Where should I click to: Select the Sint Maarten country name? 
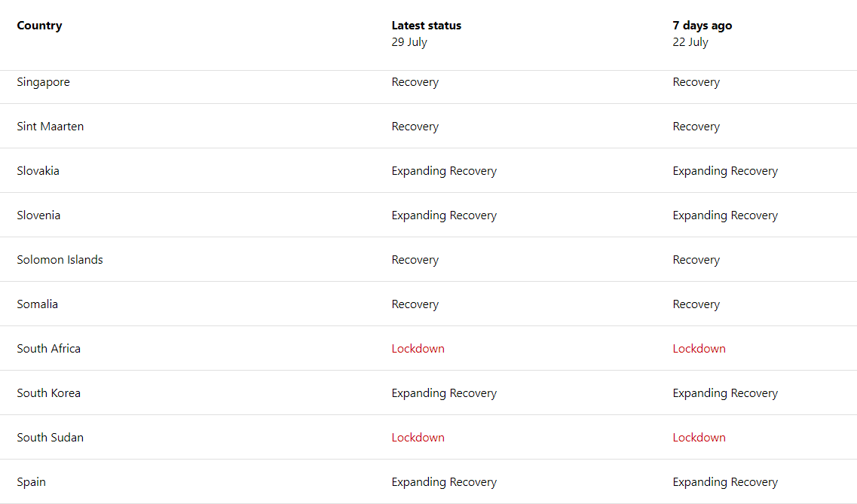click(51, 126)
